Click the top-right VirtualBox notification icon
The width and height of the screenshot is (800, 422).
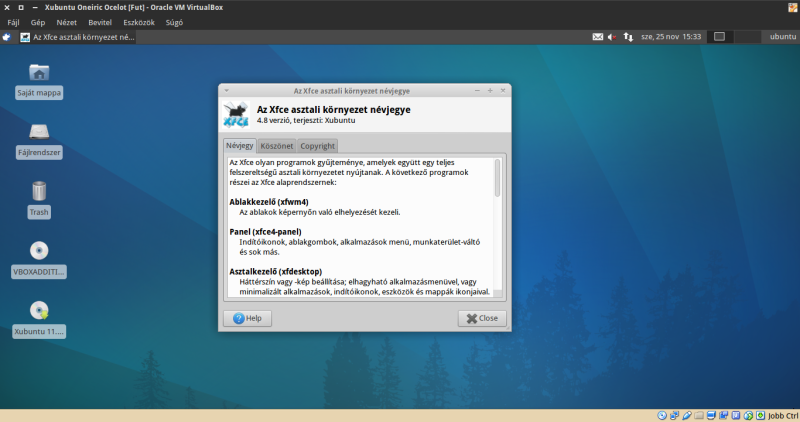tap(793, 7)
